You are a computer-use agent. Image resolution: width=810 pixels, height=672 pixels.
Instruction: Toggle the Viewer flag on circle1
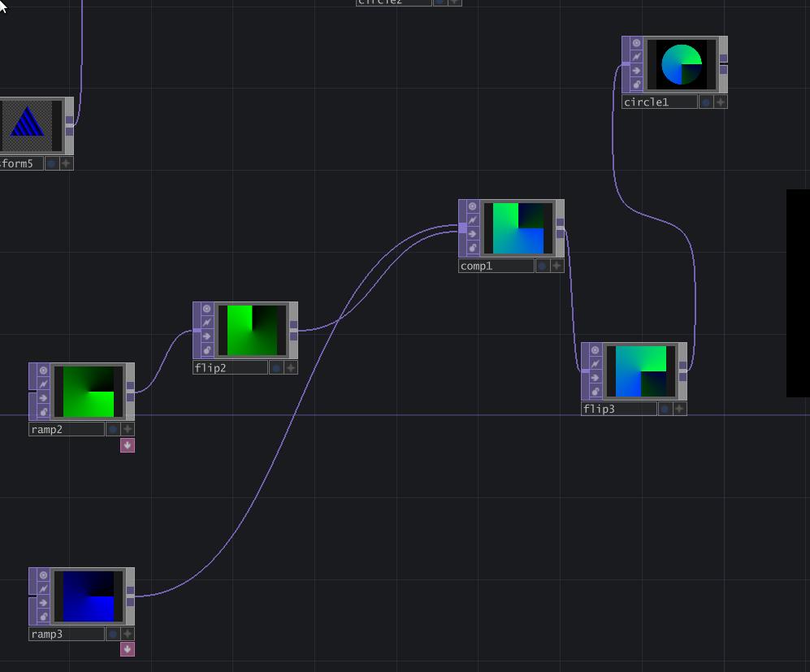coord(636,43)
